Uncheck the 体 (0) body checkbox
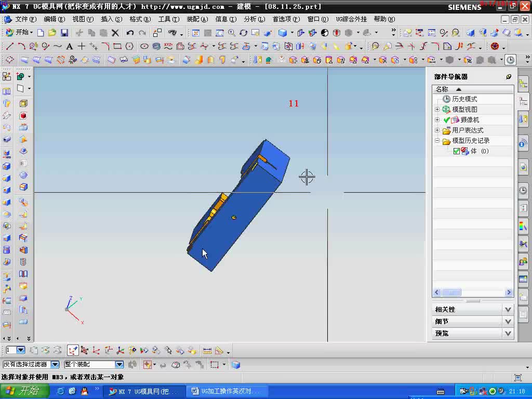532x399 pixels. [x=456, y=151]
